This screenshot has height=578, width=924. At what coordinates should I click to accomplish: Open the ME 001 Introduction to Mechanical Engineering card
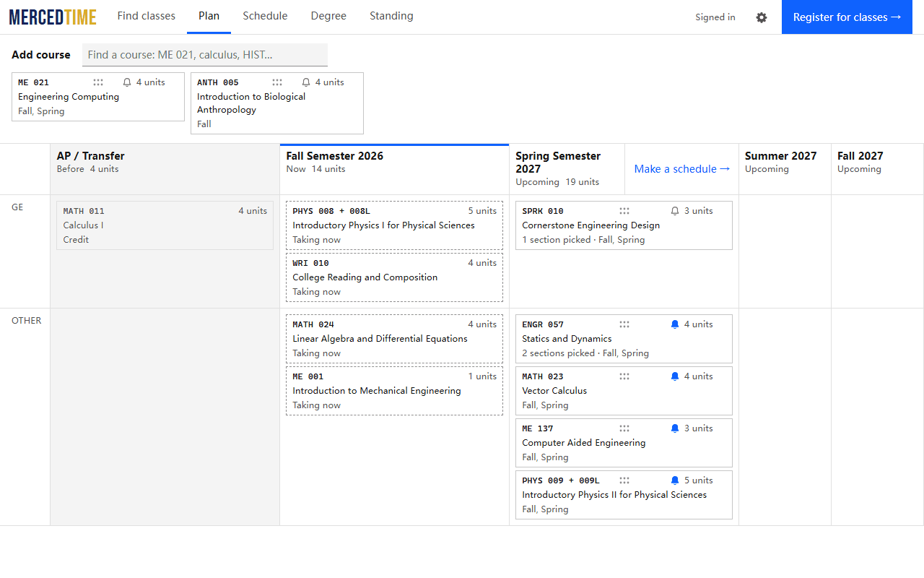pyautogui.click(x=394, y=391)
